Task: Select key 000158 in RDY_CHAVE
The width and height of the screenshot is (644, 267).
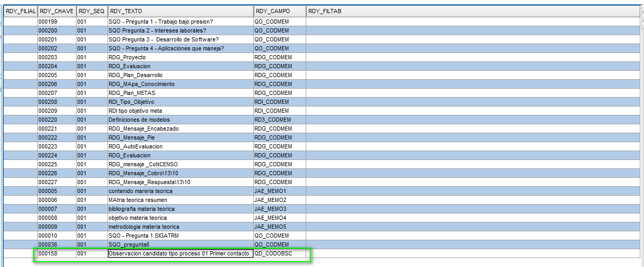Action: click(x=57, y=253)
